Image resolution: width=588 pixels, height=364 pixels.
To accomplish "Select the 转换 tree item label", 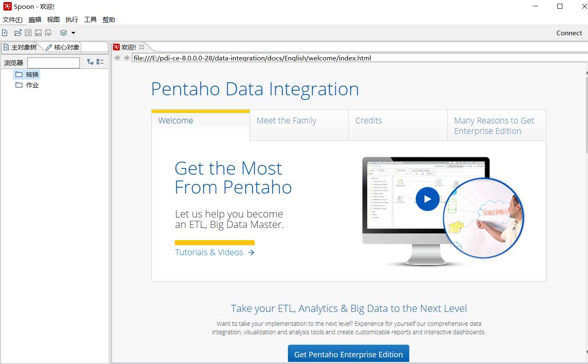I will pos(32,74).
